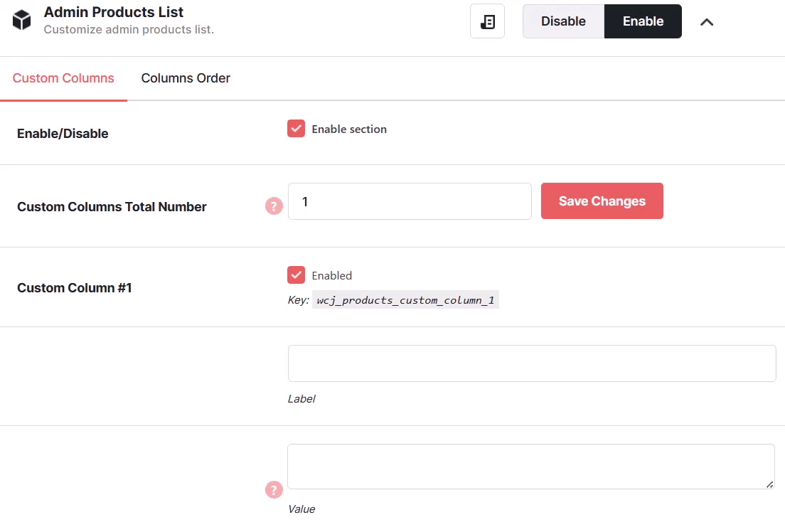The width and height of the screenshot is (785, 532).
Task: Click the Disable module button
Action: point(563,21)
